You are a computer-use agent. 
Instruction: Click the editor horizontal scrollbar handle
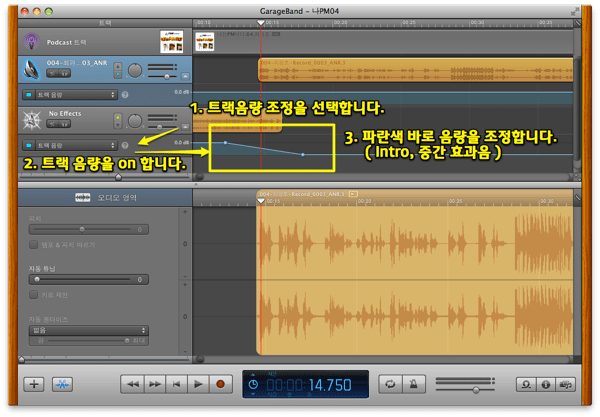(200, 359)
